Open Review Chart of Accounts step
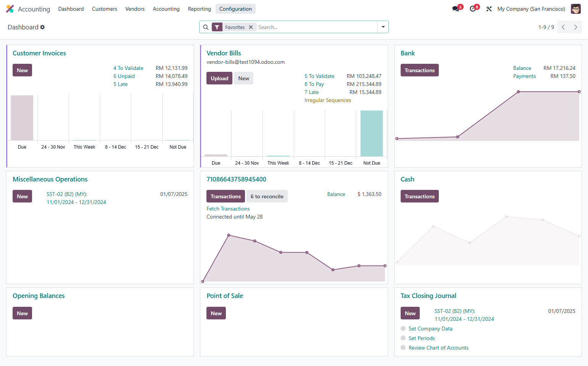This screenshot has height=366, width=588. [438, 348]
